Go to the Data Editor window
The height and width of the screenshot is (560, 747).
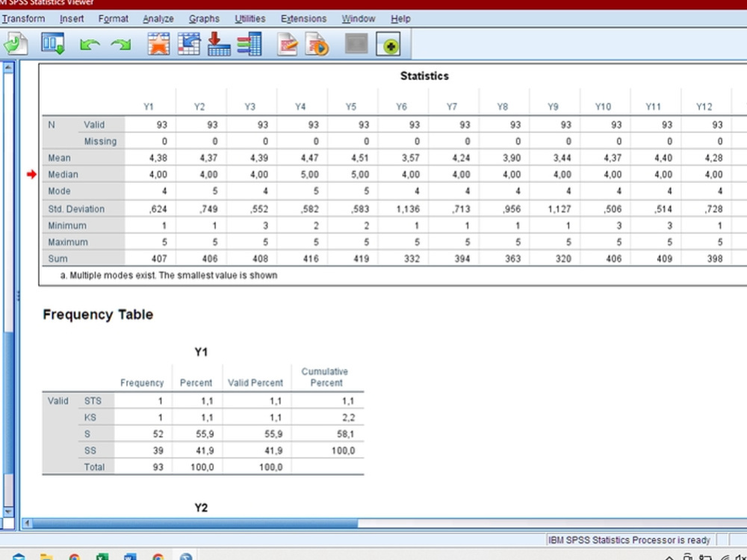[52, 44]
